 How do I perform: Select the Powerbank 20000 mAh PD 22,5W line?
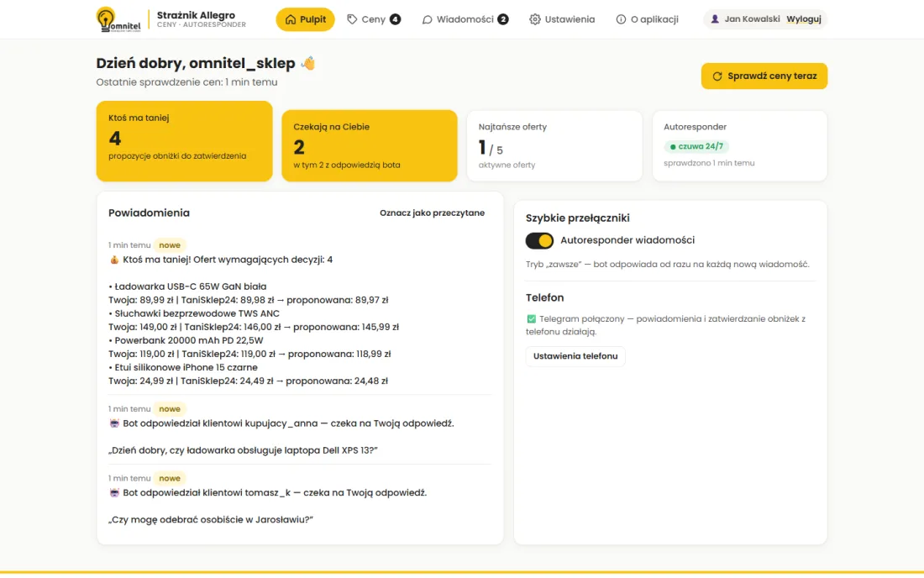[186, 340]
